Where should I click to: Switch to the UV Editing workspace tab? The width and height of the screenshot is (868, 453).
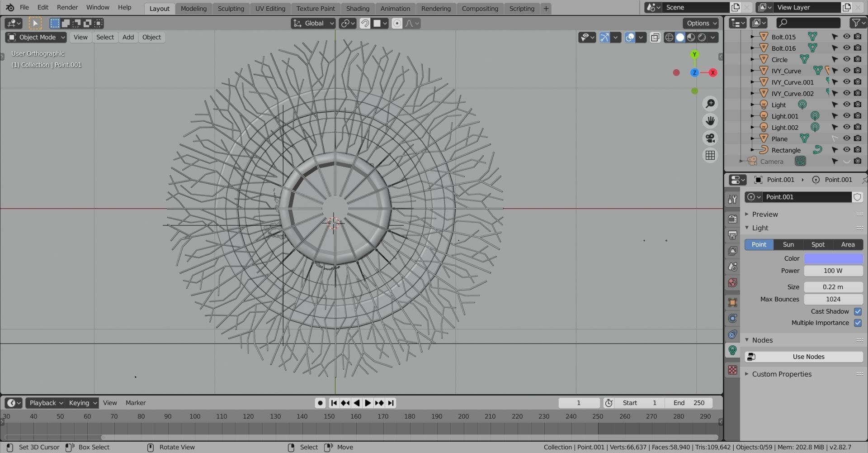pos(270,9)
